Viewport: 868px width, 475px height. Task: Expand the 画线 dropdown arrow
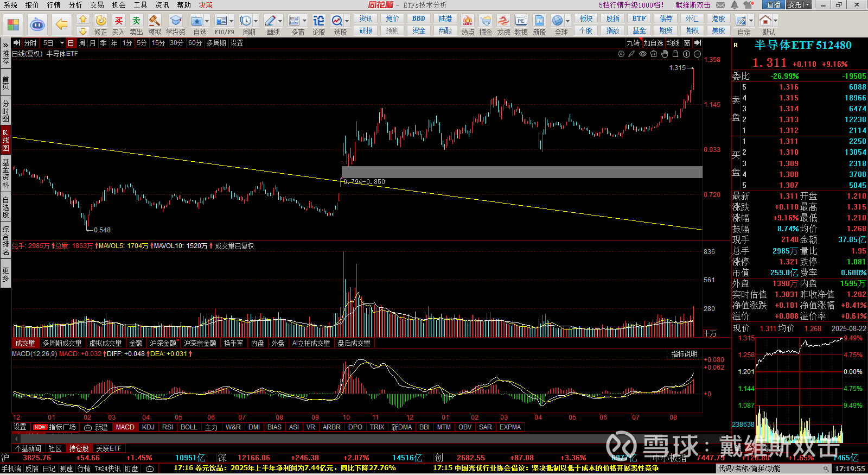280,21
